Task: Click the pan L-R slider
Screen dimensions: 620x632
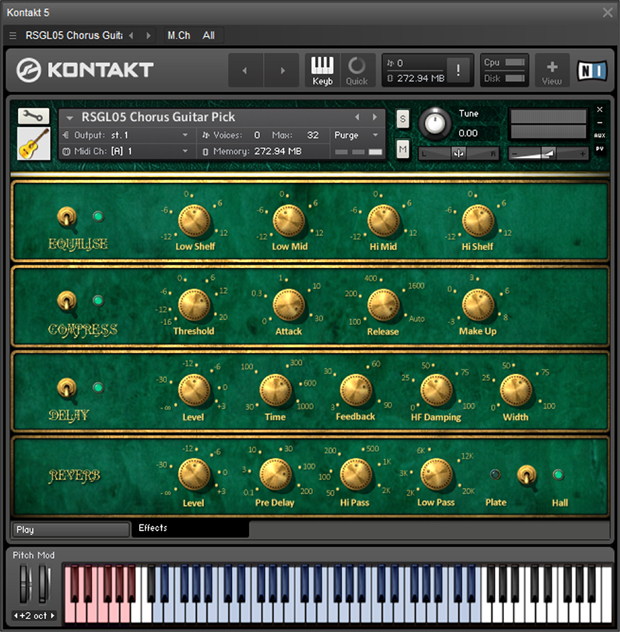Action: click(x=458, y=154)
